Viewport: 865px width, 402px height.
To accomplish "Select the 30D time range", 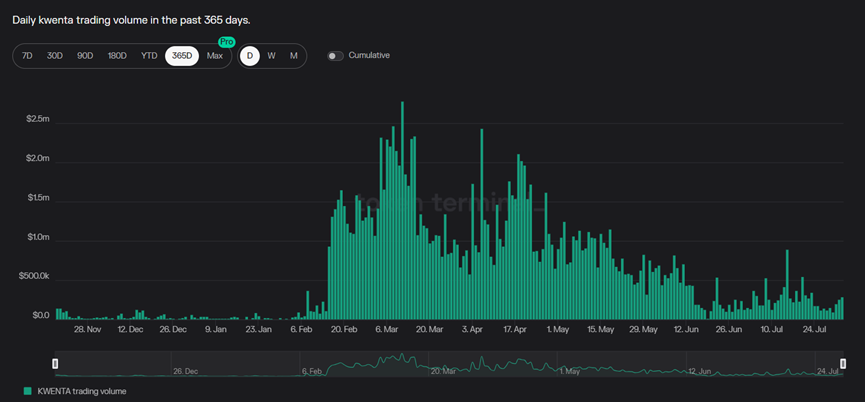I will pos(55,56).
